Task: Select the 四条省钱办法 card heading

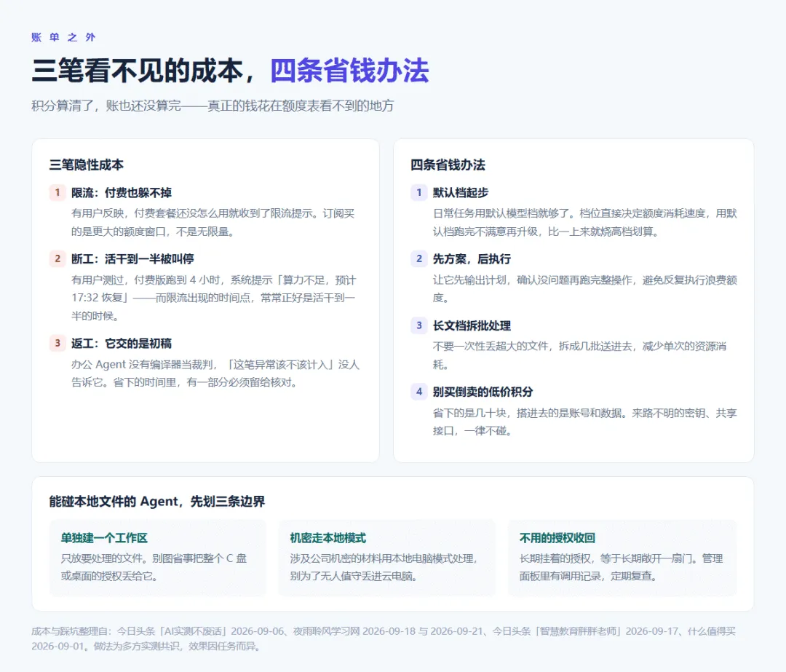Action: 448,165
